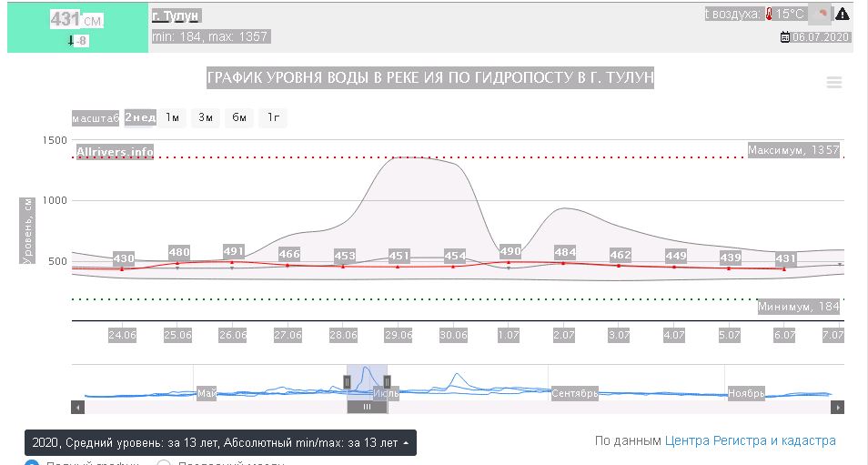Viewport: 868px width, 465px height.
Task: Click the Allrivers.info credit on chart
Action: tap(116, 152)
